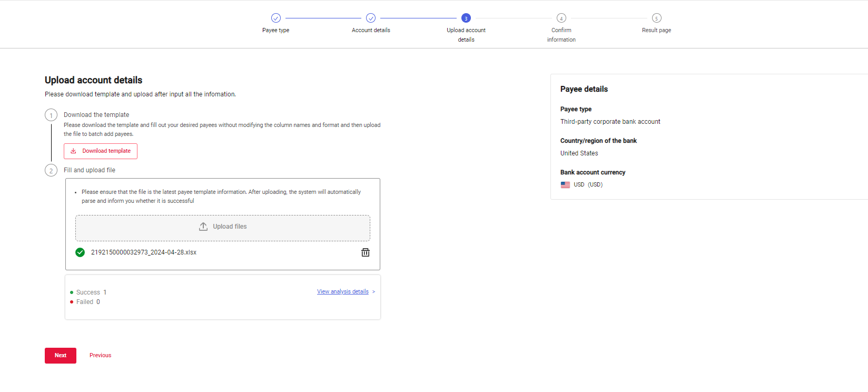Viewport: 868px width, 392px height.
Task: Expand the chevron next to View analysis details
Action: (x=374, y=292)
